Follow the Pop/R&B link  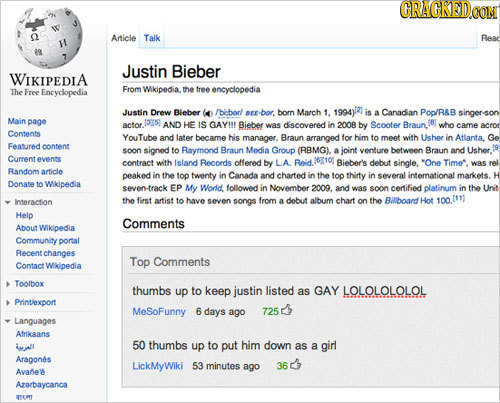[438, 112]
